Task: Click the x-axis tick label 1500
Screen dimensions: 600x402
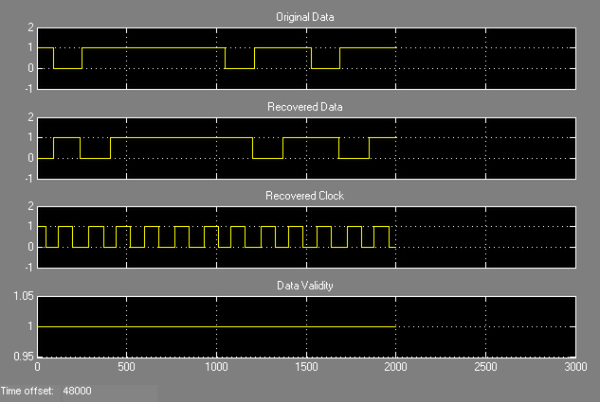Action: click(x=306, y=367)
